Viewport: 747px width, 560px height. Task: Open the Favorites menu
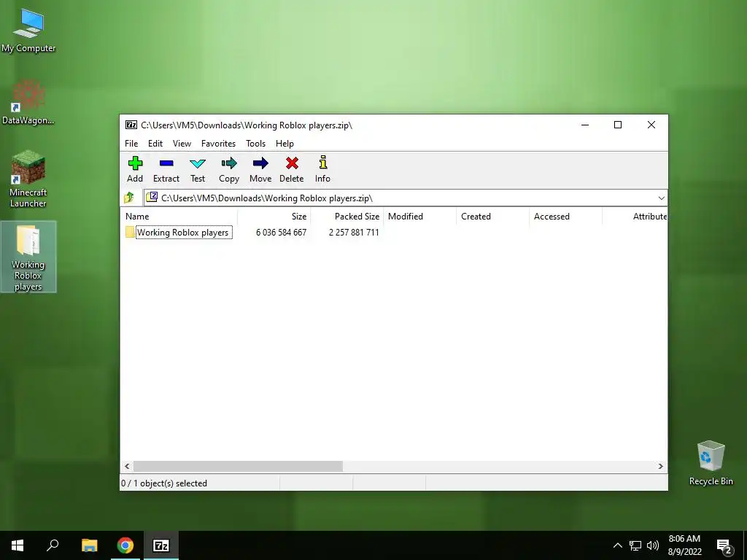219,144
